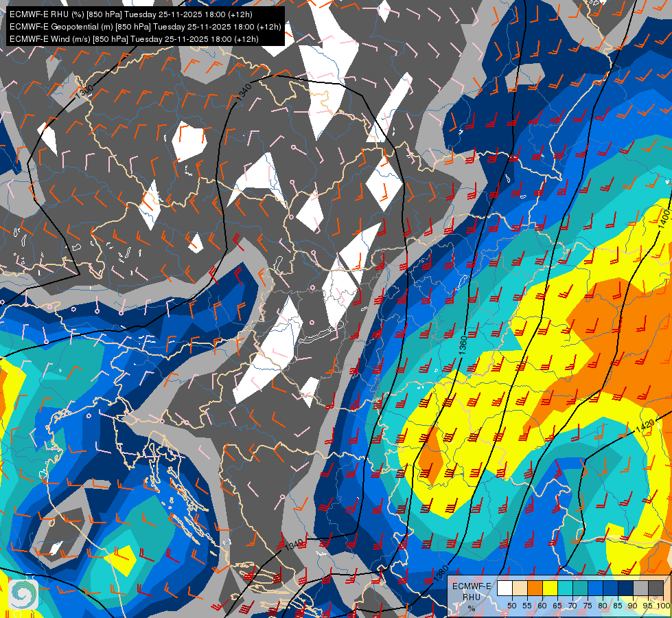Pick the teal 70-75 legend swatch
The width and height of the screenshot is (672, 618).
(580, 588)
